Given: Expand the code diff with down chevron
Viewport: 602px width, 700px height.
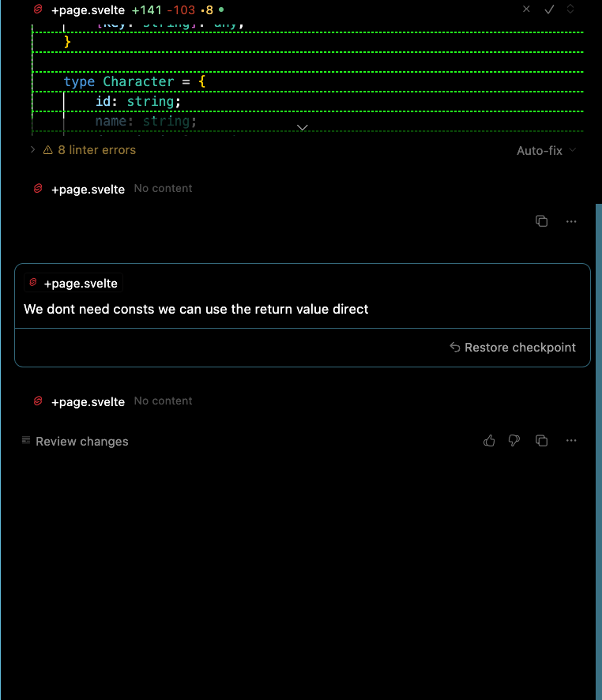Looking at the screenshot, I should pos(302,128).
